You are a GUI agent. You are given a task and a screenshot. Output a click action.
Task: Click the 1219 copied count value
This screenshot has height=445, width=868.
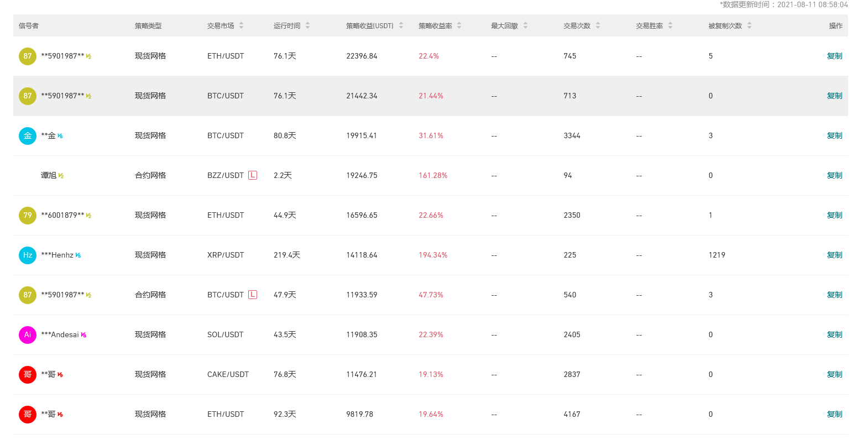[x=717, y=255]
